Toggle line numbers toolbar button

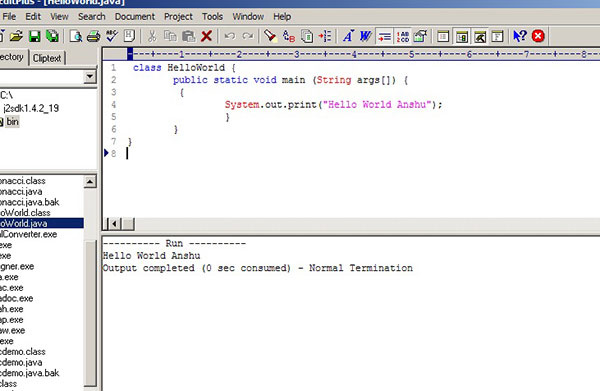click(x=403, y=36)
